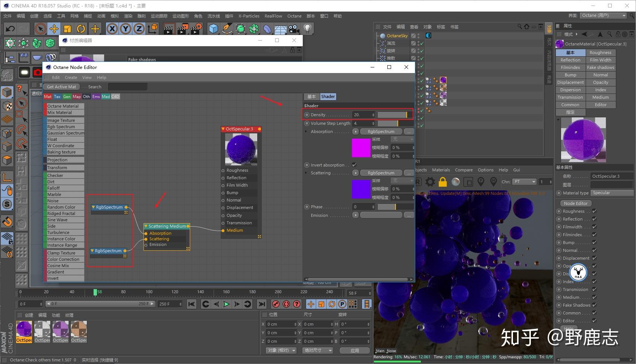This screenshot has height=364, width=636.
Task: Jump to the timeline end with go-to-end button
Action: click(x=262, y=304)
